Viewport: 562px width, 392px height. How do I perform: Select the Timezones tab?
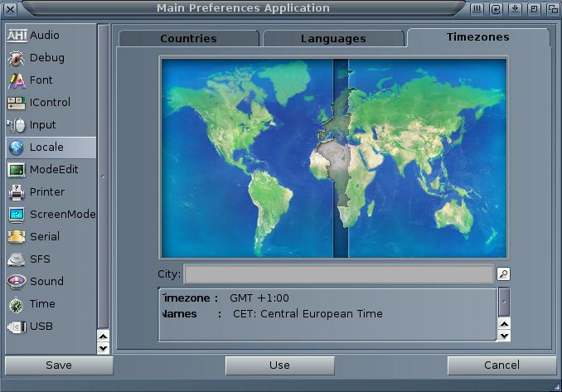click(478, 37)
